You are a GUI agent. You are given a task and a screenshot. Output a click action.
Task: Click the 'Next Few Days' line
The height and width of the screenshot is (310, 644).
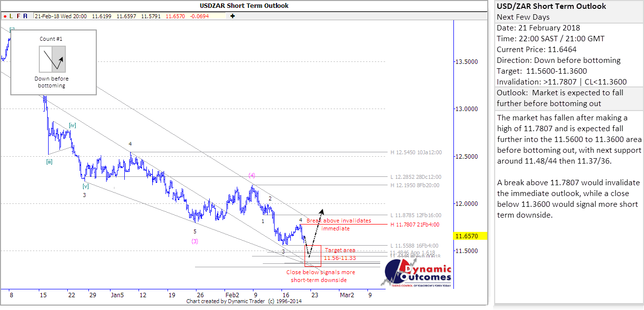click(x=523, y=17)
